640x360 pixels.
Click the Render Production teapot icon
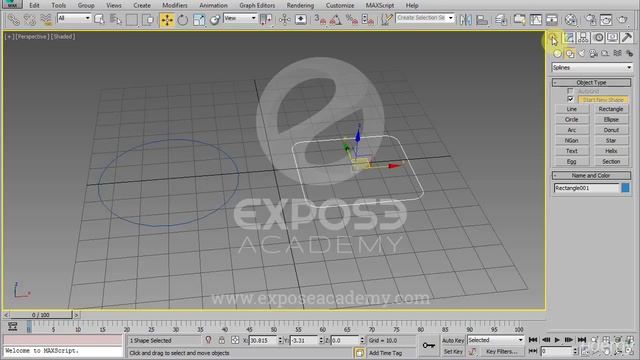tap(622, 20)
